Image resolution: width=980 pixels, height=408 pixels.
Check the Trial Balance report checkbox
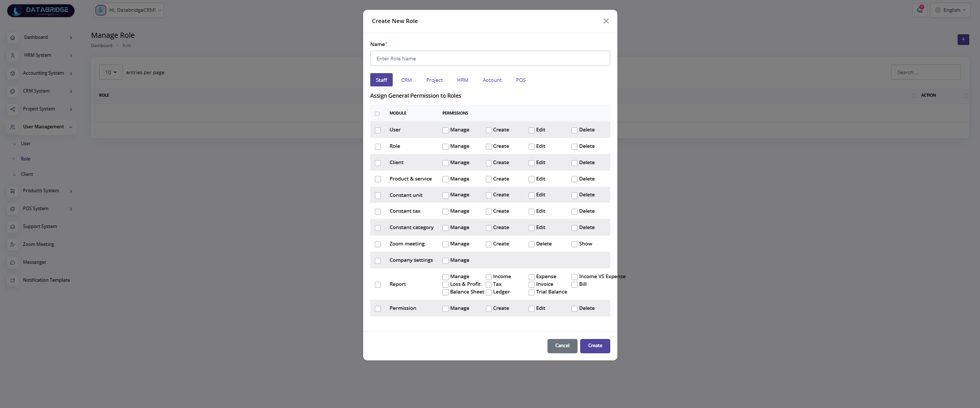pyautogui.click(x=532, y=292)
